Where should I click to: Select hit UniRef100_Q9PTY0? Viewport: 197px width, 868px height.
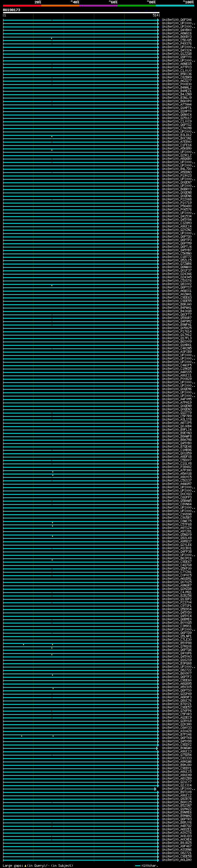(177, 57)
